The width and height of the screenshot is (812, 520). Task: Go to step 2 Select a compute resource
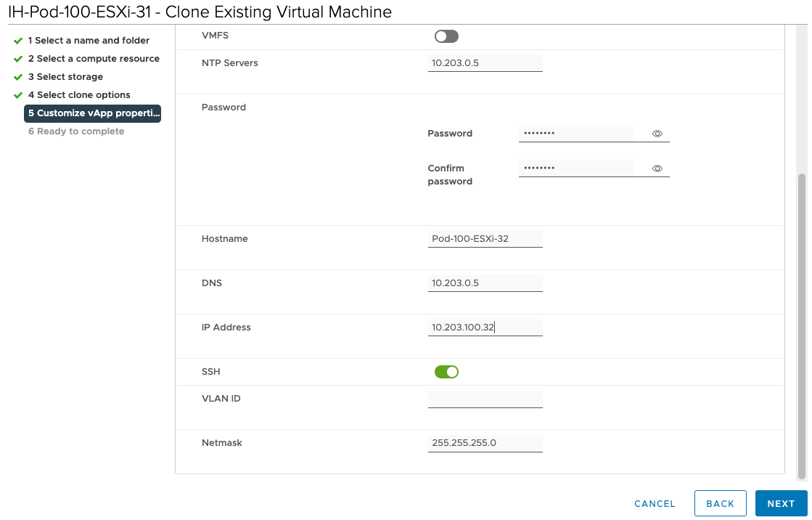(x=94, y=59)
